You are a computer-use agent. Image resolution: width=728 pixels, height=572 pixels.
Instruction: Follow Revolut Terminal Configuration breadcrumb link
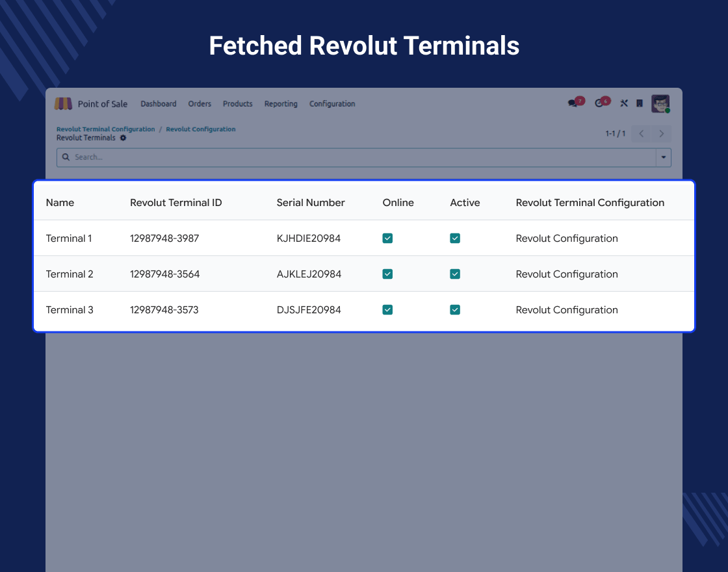(x=105, y=129)
